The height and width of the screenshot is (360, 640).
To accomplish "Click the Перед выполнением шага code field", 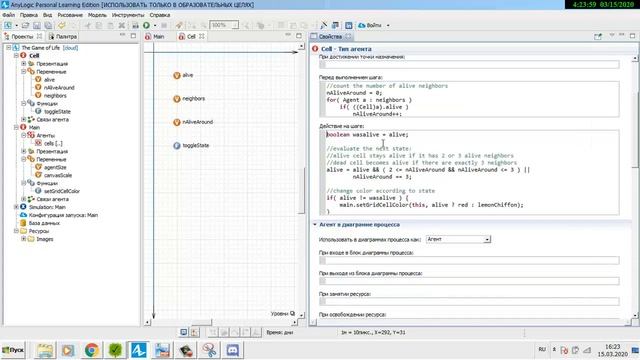I will click(469, 99).
